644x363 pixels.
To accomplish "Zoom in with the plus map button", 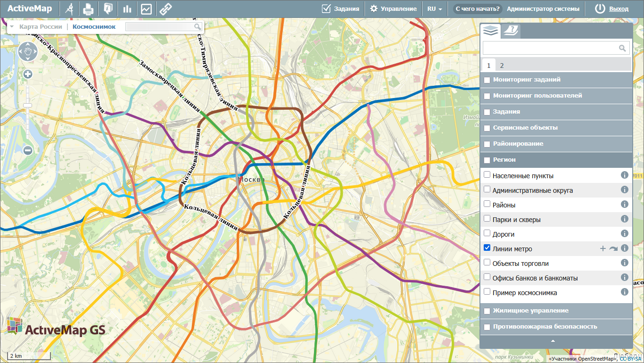I will (28, 74).
